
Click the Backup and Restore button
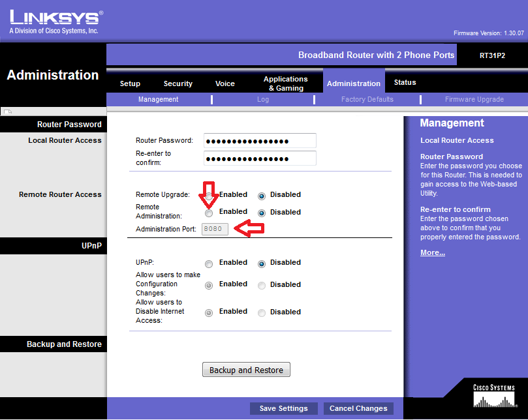click(x=246, y=370)
